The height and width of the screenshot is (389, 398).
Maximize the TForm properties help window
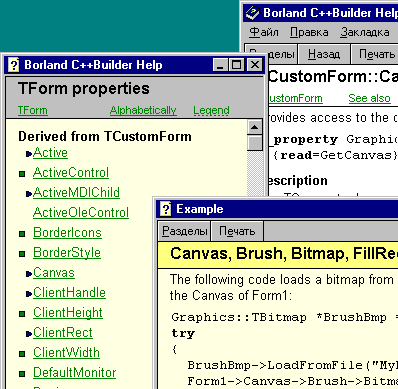[x=237, y=65]
